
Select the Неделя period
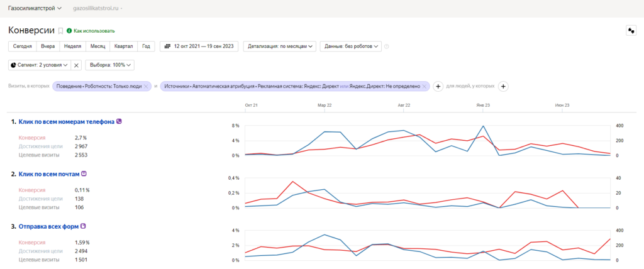(x=73, y=47)
